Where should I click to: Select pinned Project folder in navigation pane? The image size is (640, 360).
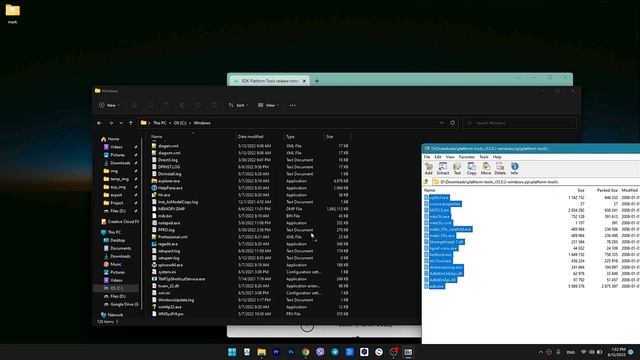point(113,203)
